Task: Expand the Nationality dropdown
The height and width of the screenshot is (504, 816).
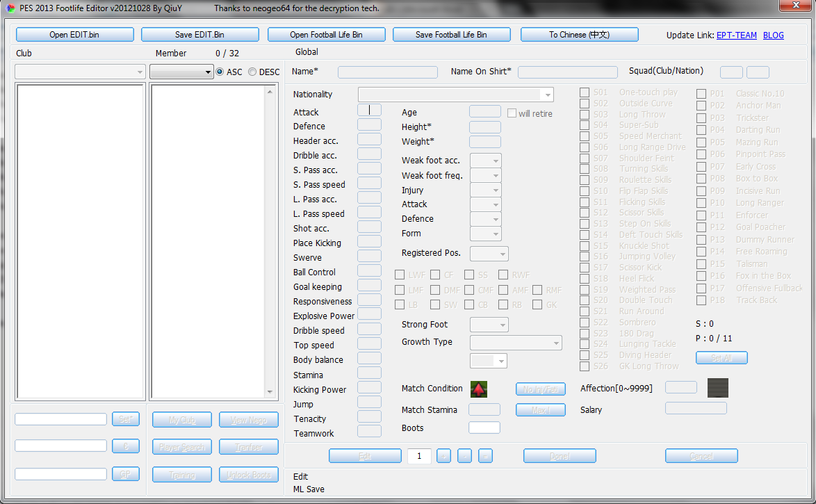Action: 548,95
